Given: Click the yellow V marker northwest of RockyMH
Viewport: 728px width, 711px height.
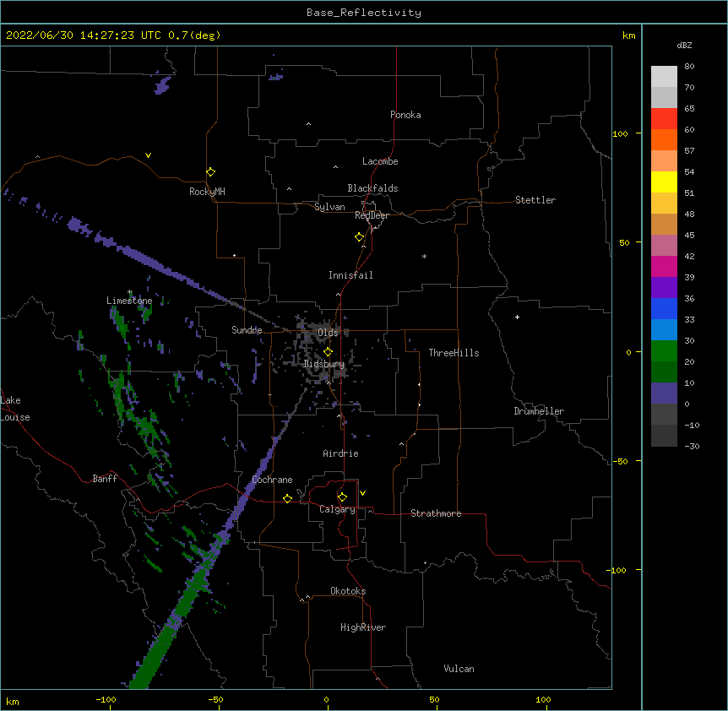Looking at the screenshot, I should pyautogui.click(x=148, y=155).
